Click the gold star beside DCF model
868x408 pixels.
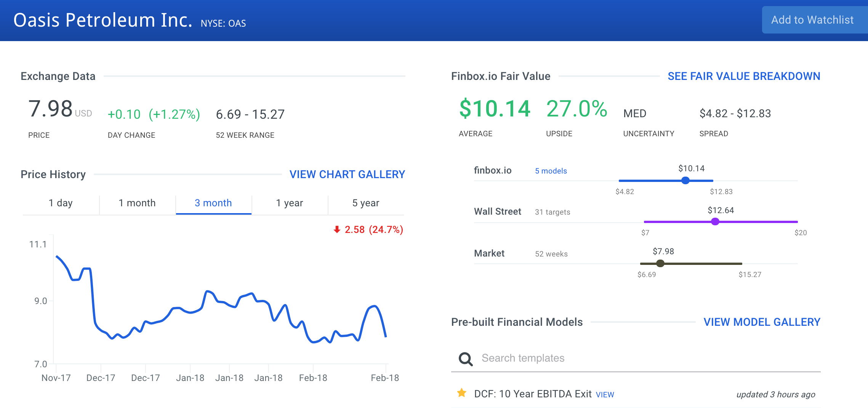(461, 393)
